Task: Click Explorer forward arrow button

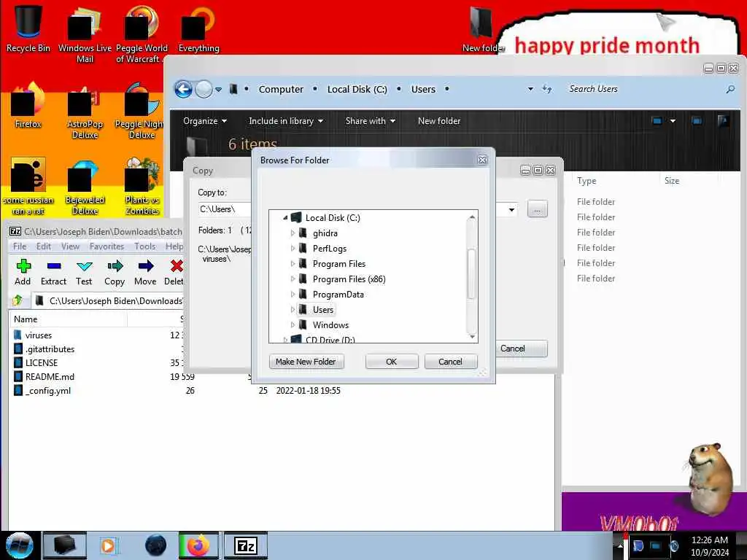Action: [204, 89]
